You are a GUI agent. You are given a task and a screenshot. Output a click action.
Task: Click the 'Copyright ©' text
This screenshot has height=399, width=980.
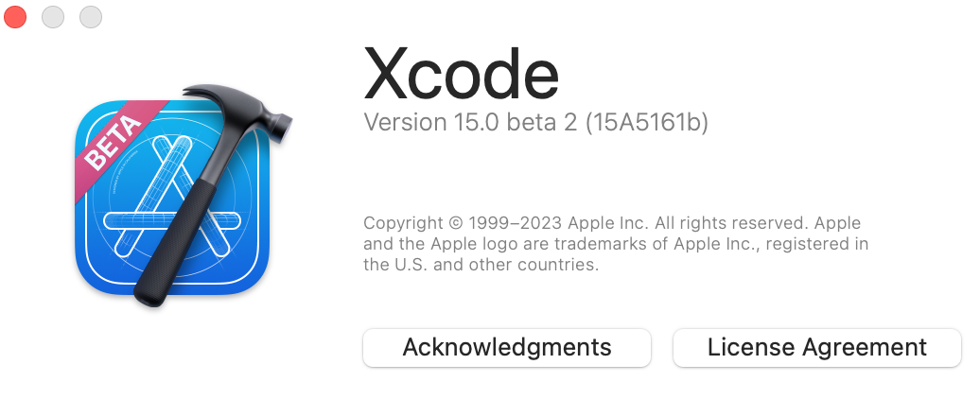pos(413,223)
